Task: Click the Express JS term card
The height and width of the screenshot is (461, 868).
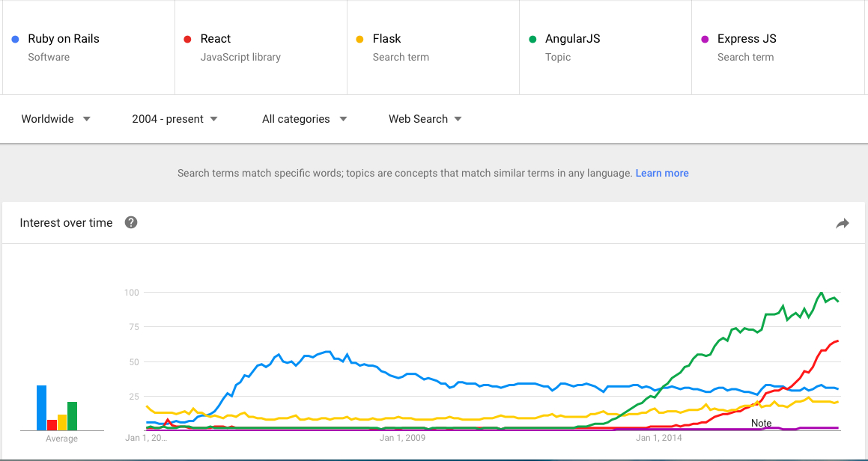Action: tap(778, 48)
